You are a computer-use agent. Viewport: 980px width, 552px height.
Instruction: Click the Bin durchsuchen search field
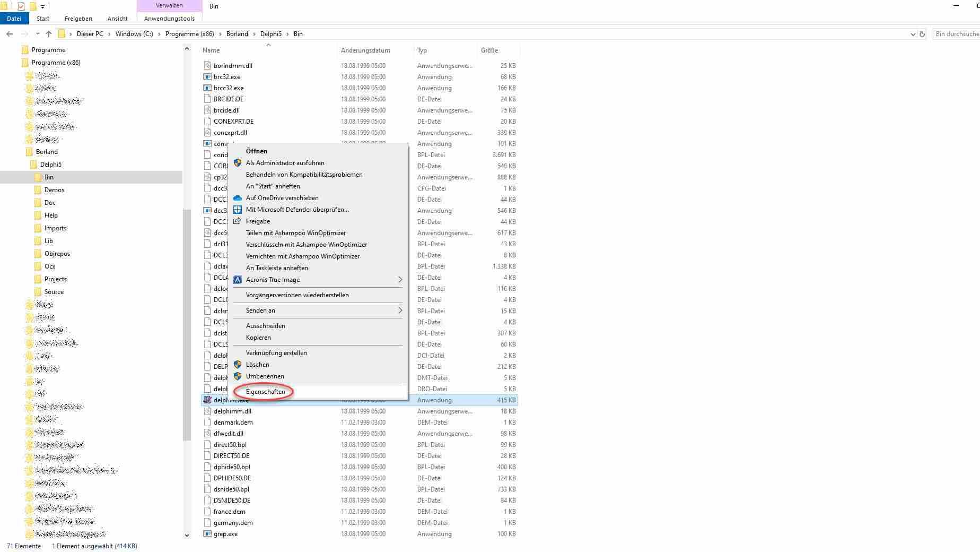[957, 34]
